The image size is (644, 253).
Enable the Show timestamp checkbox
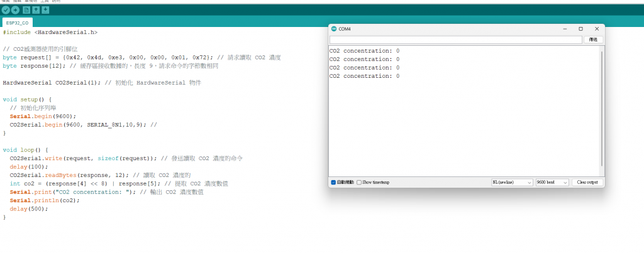pos(359,182)
